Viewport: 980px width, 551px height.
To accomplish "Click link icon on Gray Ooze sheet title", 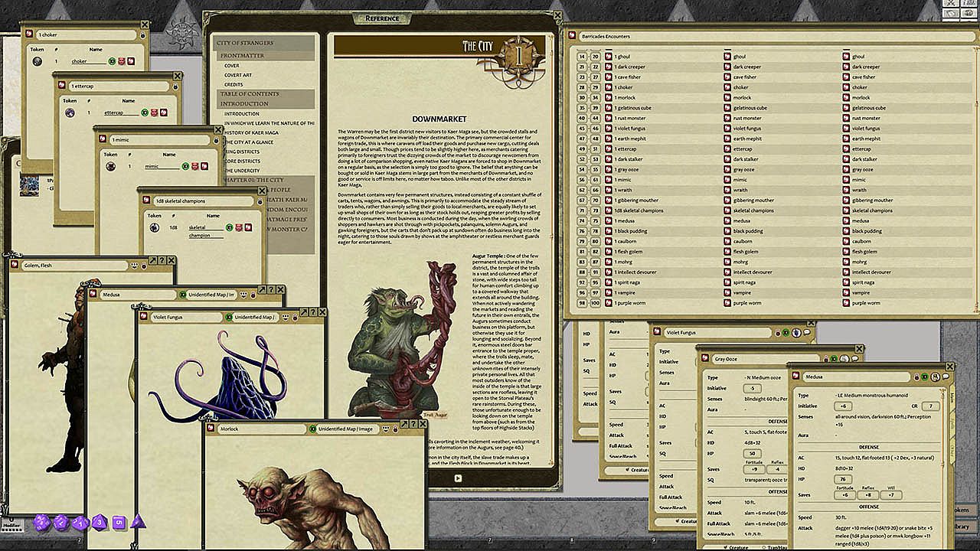I will click(706, 358).
